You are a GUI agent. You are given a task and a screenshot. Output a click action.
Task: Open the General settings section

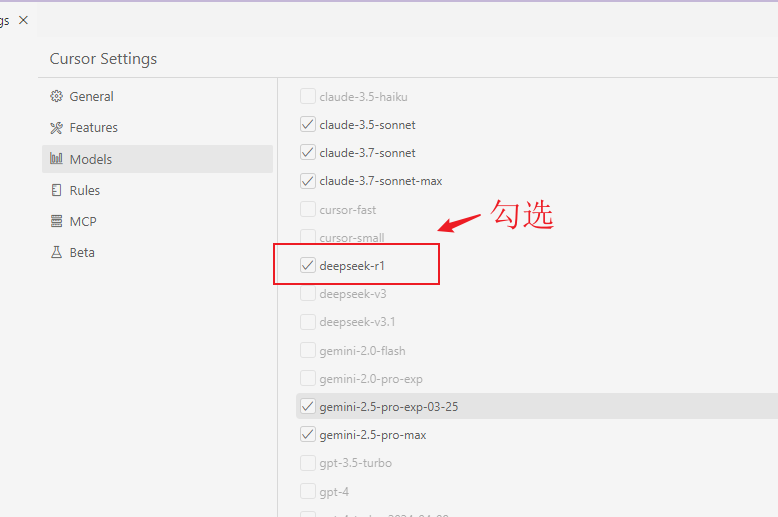(x=157, y=96)
